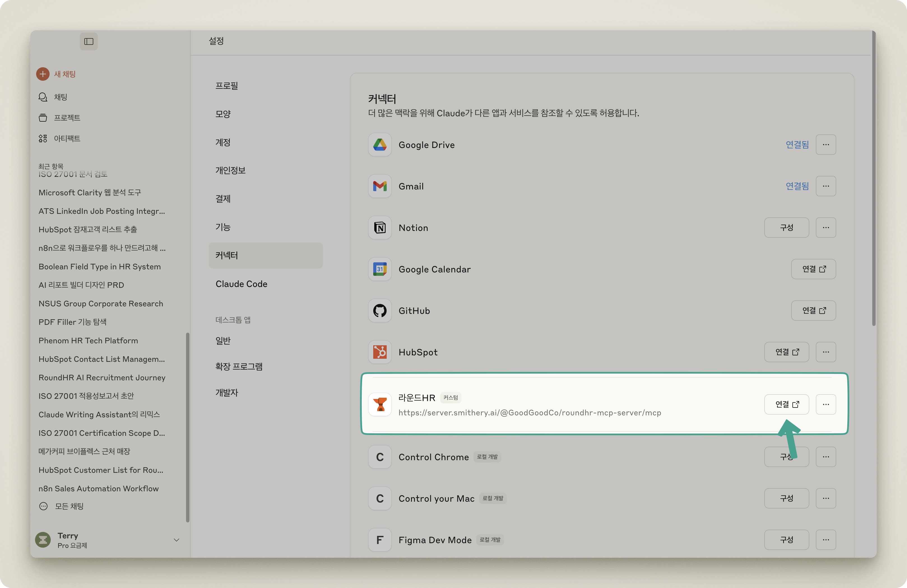Image resolution: width=907 pixels, height=588 pixels.
Task: Open the 개발자 settings section
Action: click(227, 392)
